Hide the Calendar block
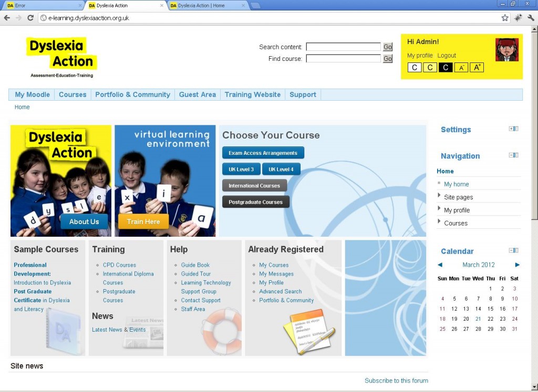 coord(511,251)
